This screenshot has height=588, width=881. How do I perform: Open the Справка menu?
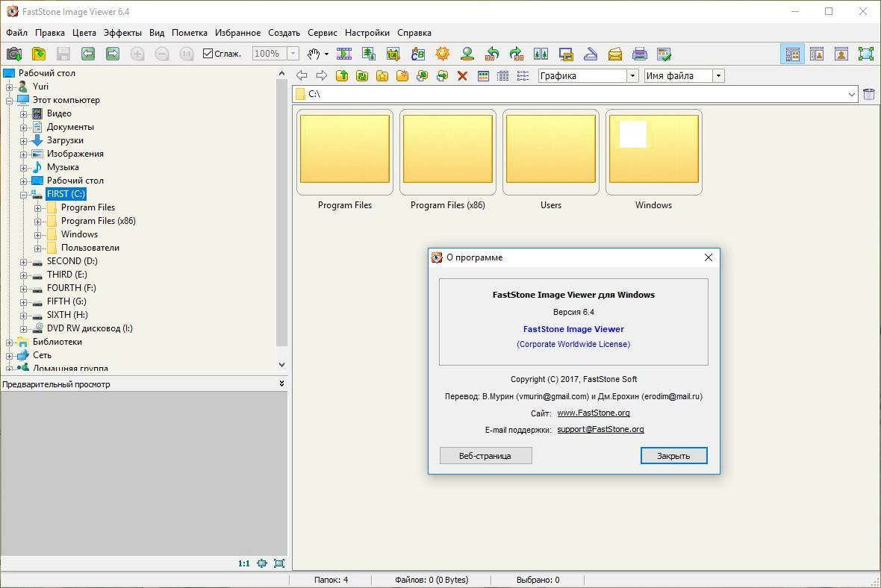tap(414, 33)
